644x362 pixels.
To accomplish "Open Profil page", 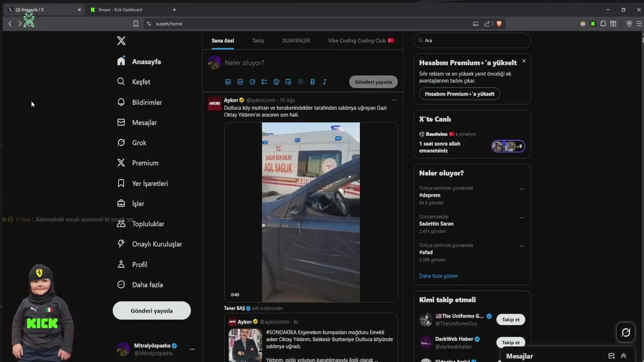I will point(132,264).
